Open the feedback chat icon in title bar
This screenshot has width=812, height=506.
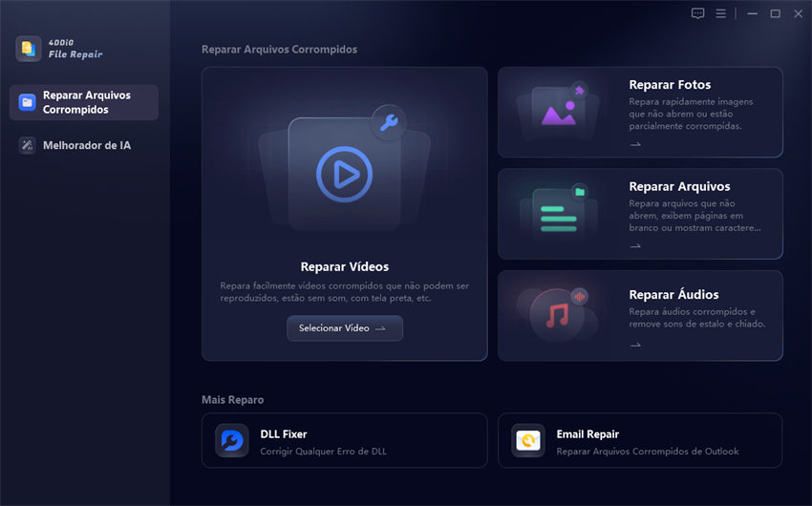697,13
